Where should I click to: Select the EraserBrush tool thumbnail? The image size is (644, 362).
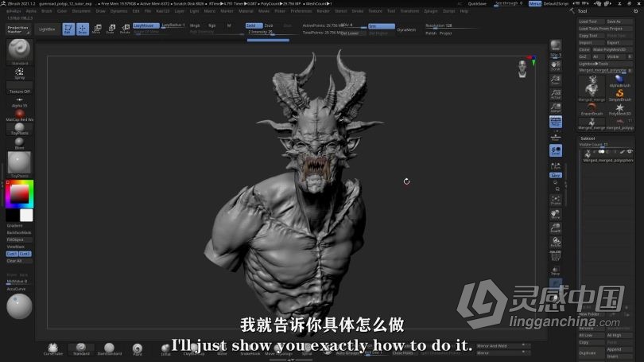[592, 109]
